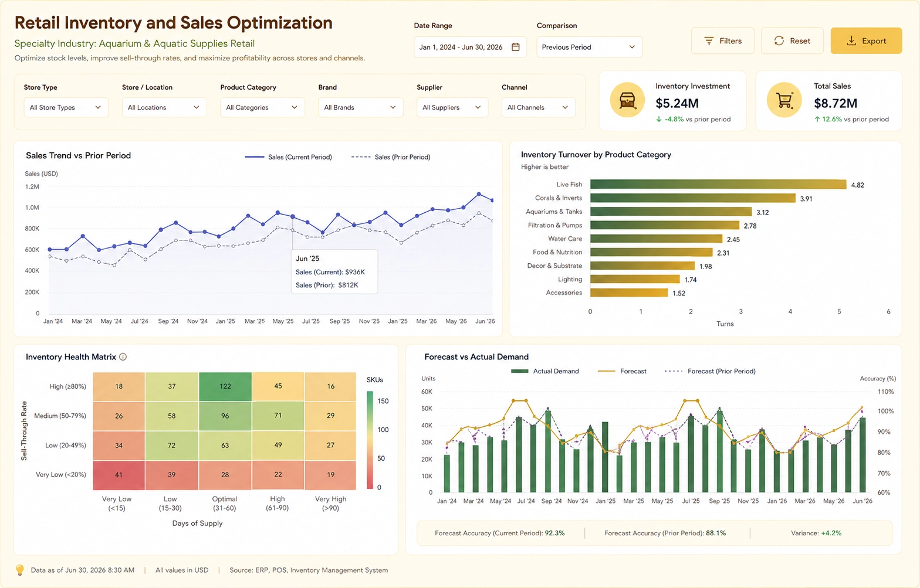This screenshot has height=588, width=920.
Task: Open the All Categories dropdown
Action: (x=262, y=107)
